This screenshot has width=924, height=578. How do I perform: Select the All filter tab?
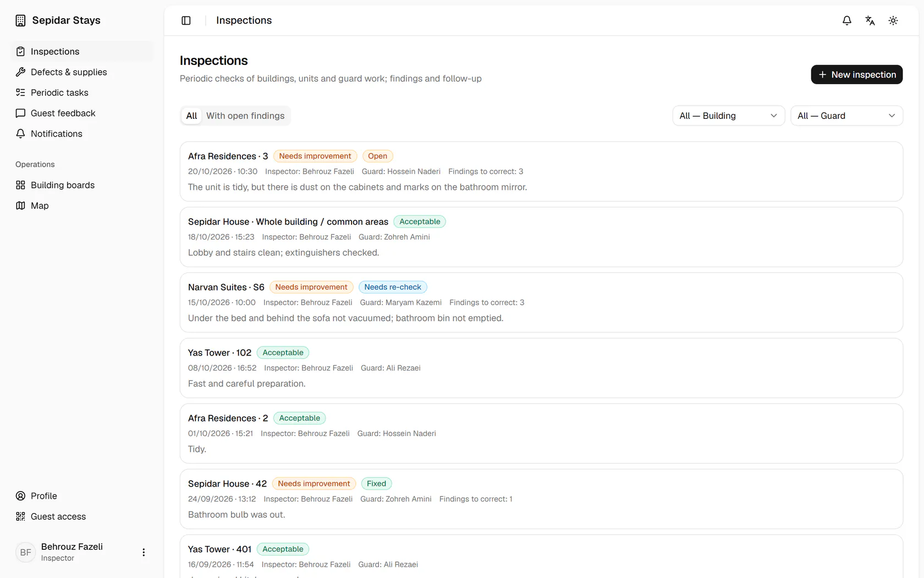pyautogui.click(x=191, y=116)
